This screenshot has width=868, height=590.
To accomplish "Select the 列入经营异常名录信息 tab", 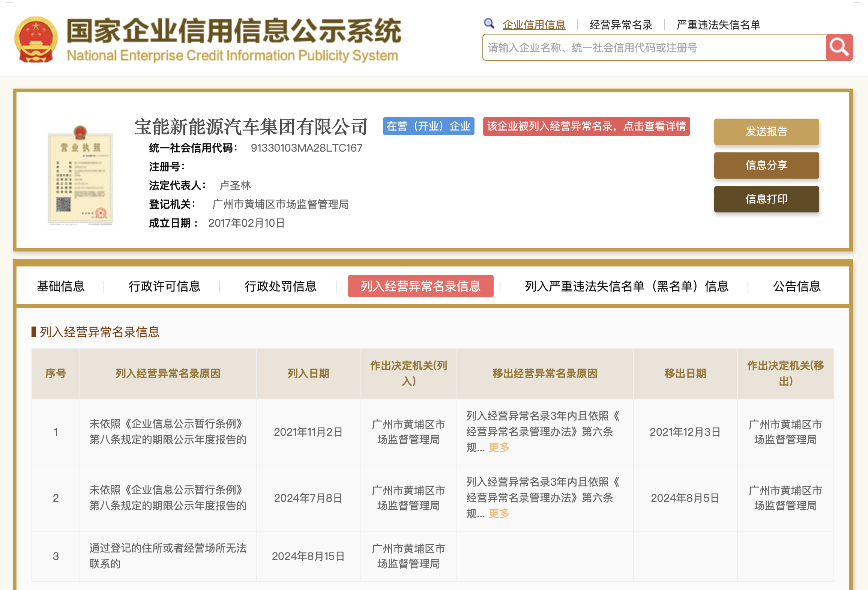I will [420, 286].
